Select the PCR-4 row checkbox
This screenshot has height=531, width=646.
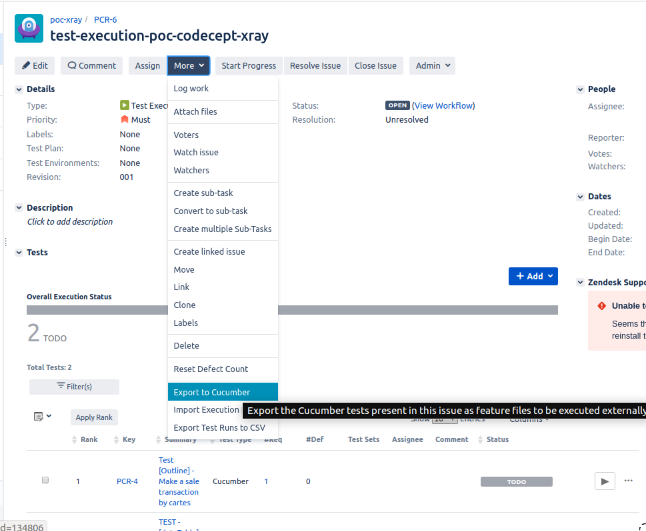point(45,480)
